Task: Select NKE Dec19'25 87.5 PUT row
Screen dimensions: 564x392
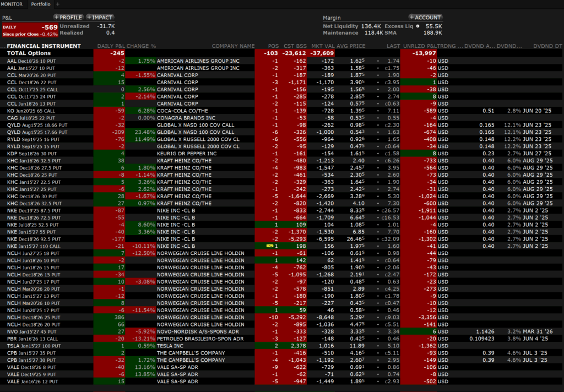Action: pos(281,210)
